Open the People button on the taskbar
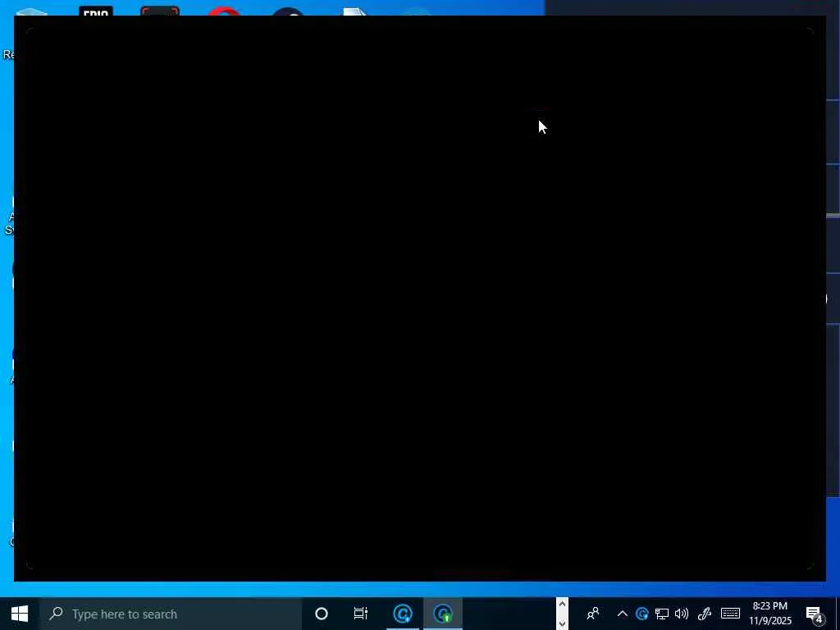840x630 pixels. (593, 614)
